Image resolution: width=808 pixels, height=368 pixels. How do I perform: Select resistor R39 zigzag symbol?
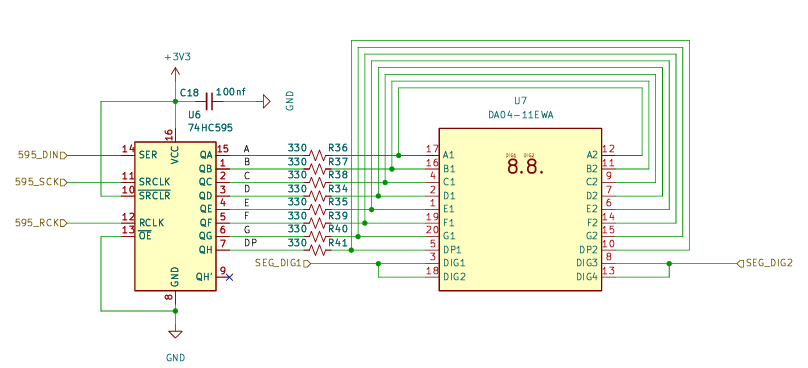pyautogui.click(x=318, y=223)
